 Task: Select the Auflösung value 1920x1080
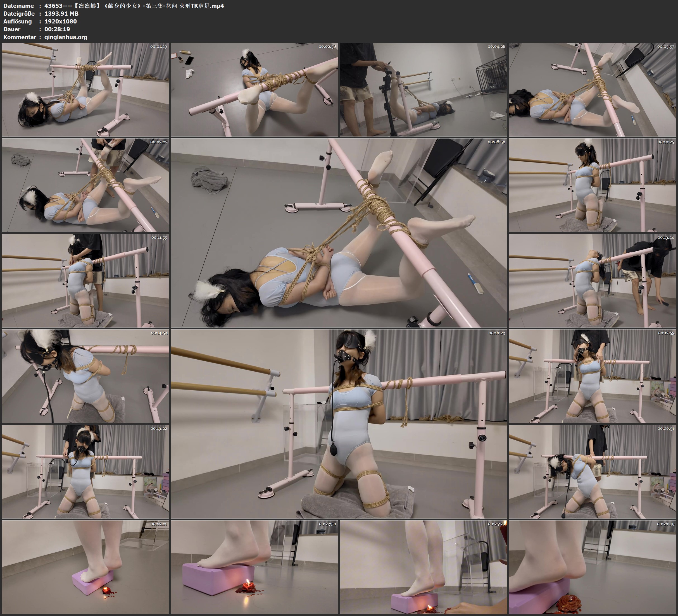61,21
